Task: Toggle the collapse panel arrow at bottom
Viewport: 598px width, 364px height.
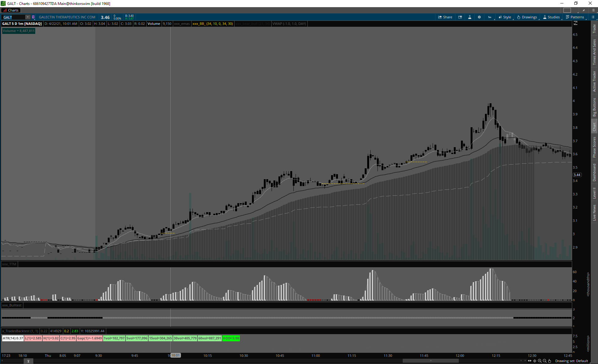Action: click(x=28, y=361)
